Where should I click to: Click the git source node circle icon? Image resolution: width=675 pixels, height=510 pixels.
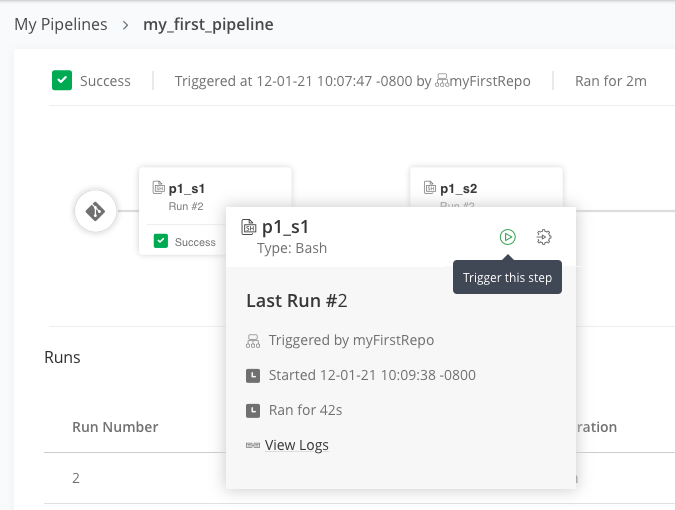[x=96, y=211]
